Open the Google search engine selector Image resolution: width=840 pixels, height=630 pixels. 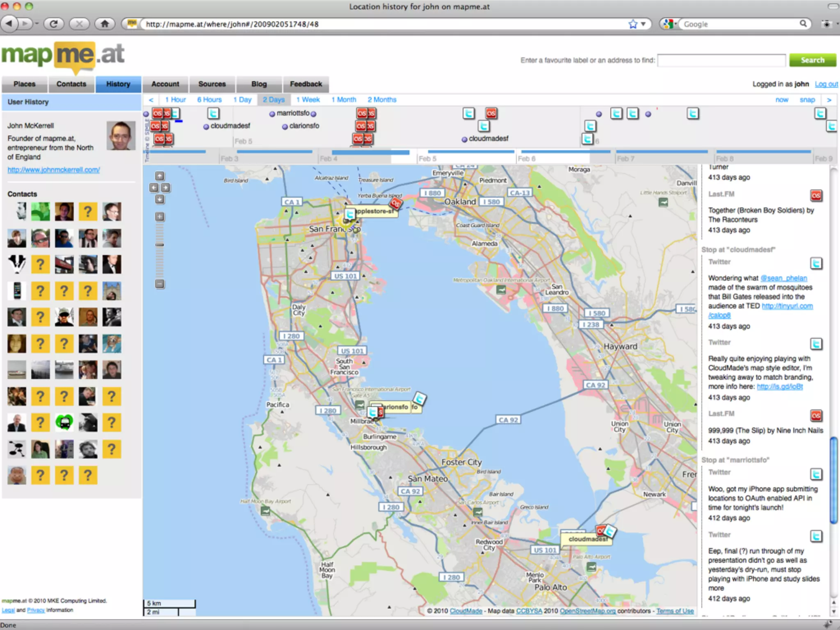tap(669, 24)
